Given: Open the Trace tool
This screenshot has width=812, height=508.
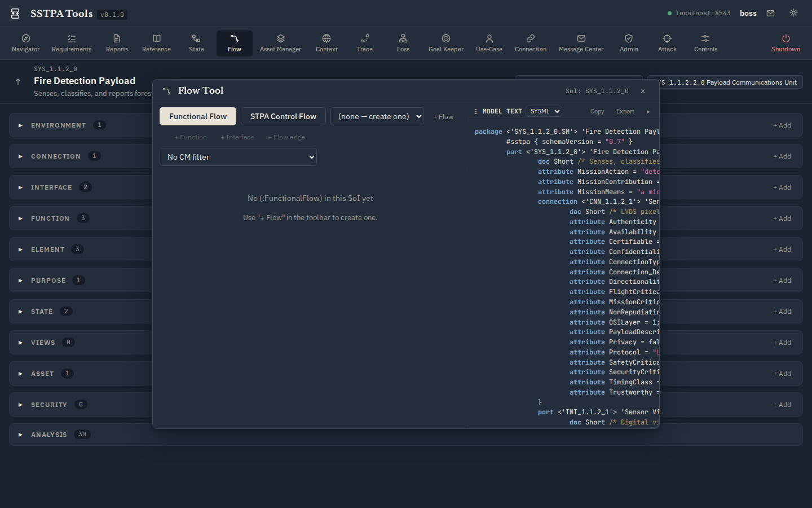Looking at the screenshot, I should coord(365,43).
